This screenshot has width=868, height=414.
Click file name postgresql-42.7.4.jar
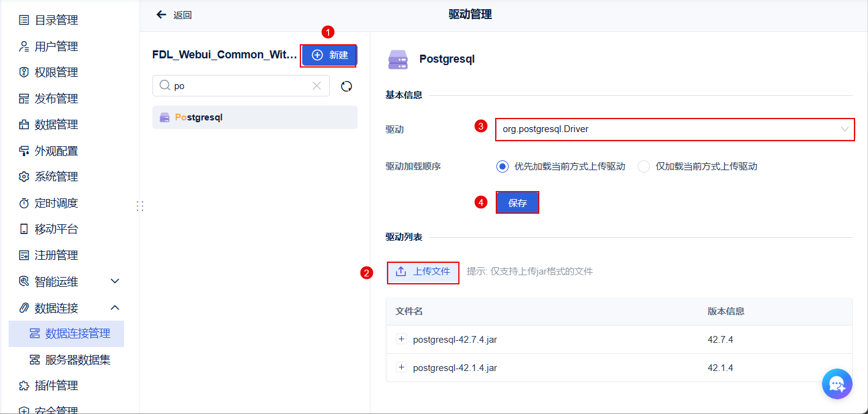pyautogui.click(x=455, y=340)
